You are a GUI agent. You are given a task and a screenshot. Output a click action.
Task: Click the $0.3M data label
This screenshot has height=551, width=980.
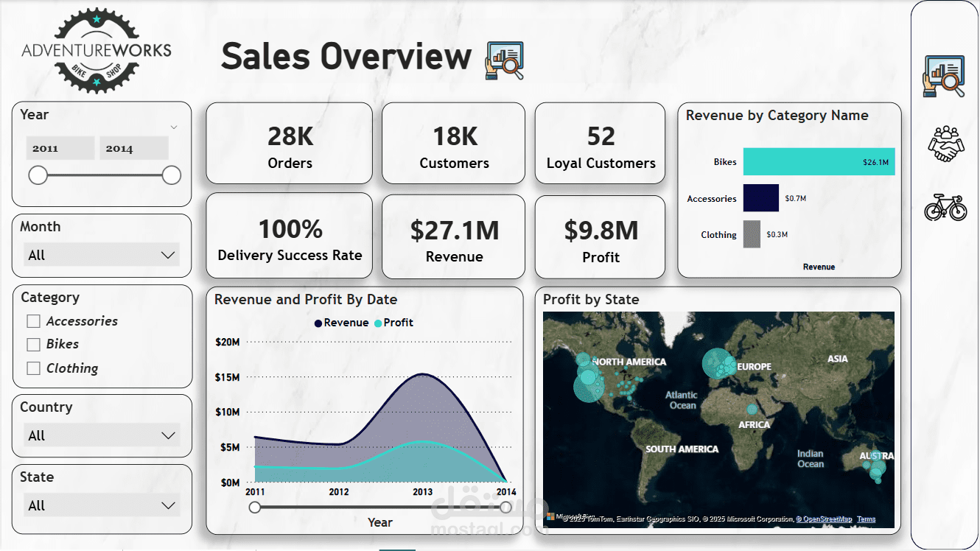click(777, 235)
